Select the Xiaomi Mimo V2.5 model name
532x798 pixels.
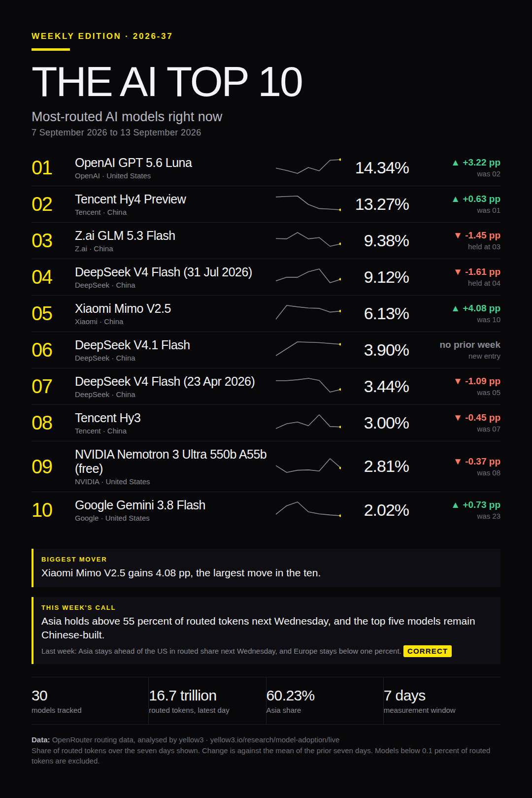point(123,309)
